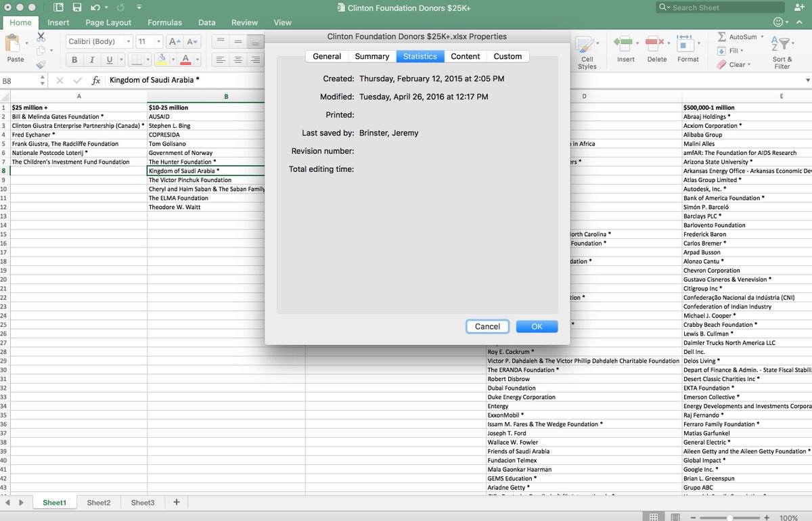The width and height of the screenshot is (812, 521).
Task: Switch to Normal view in status bar
Action: pyautogui.click(x=654, y=518)
